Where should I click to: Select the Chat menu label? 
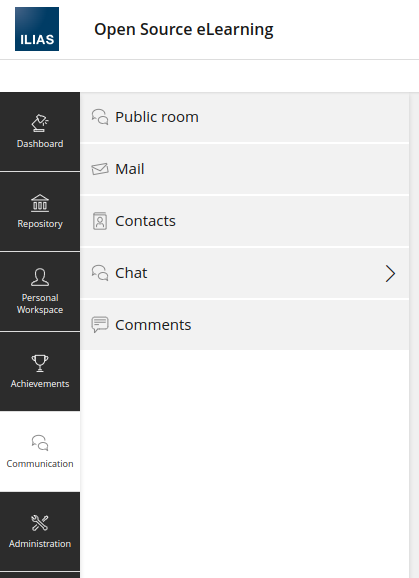point(131,273)
